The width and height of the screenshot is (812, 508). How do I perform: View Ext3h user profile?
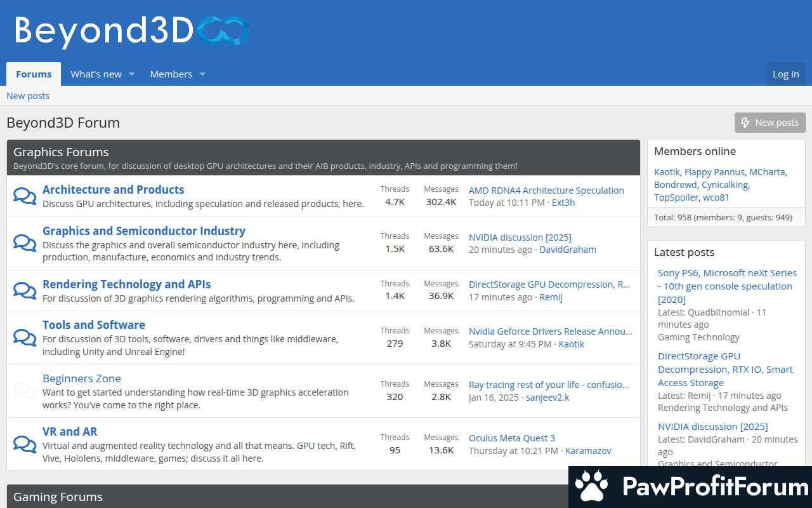click(563, 203)
